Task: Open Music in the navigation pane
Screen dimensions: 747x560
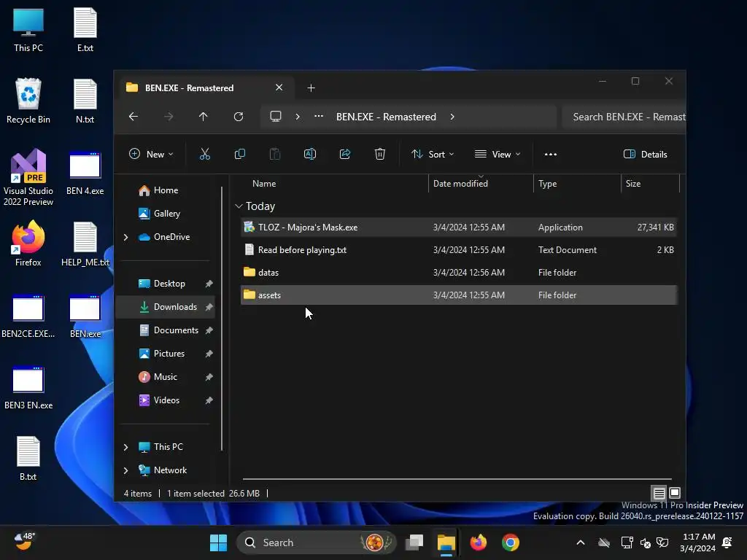Action: click(166, 377)
